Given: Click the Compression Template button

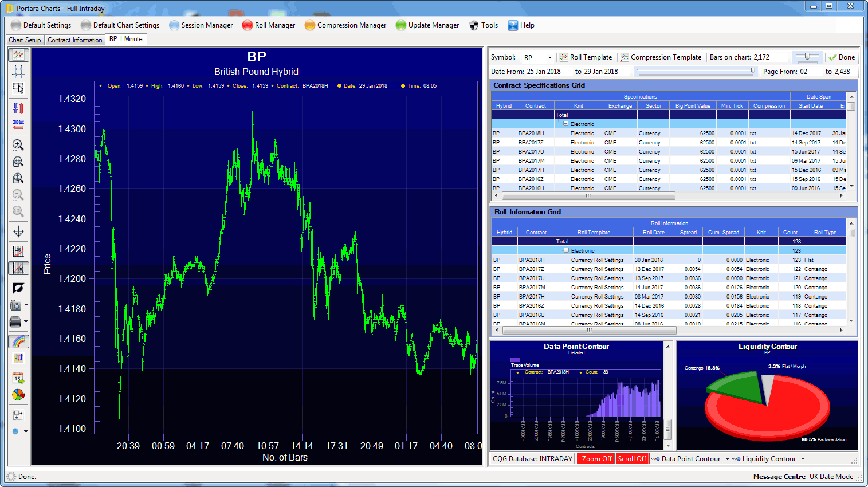Looking at the screenshot, I should pos(661,57).
